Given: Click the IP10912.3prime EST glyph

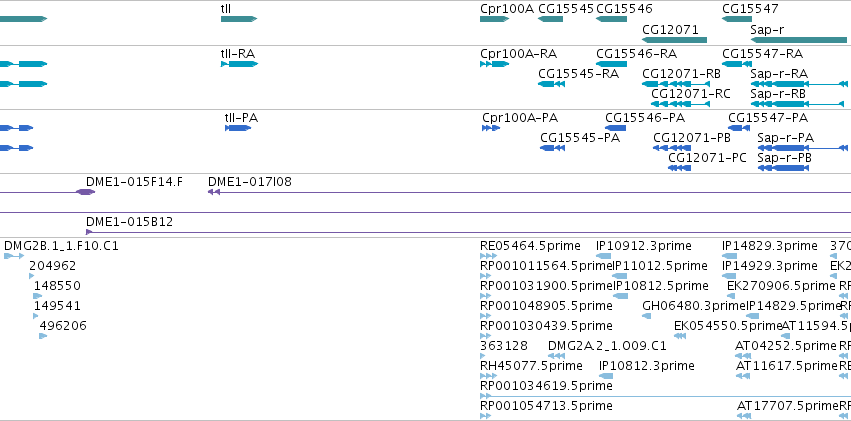Looking at the screenshot, I should pos(604,256).
